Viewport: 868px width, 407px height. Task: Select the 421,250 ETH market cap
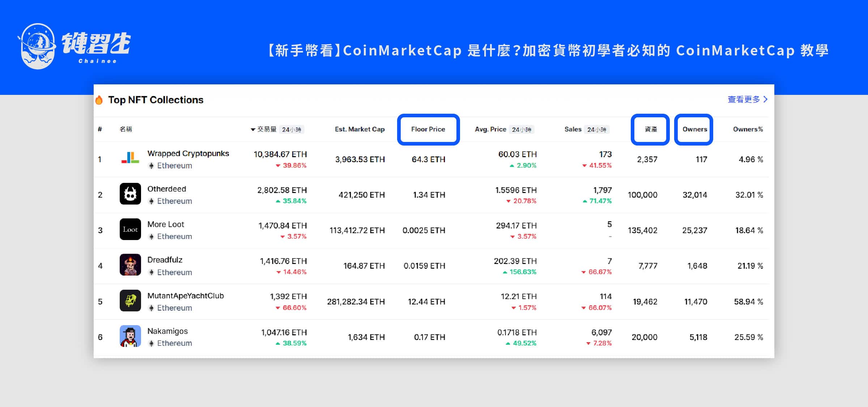click(x=362, y=195)
